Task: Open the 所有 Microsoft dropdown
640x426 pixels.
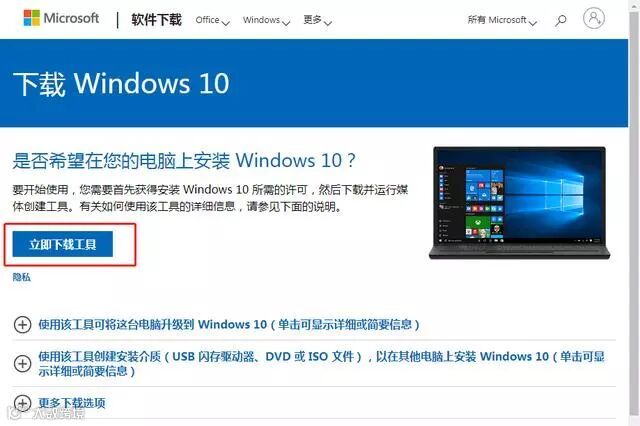Action: [502, 20]
